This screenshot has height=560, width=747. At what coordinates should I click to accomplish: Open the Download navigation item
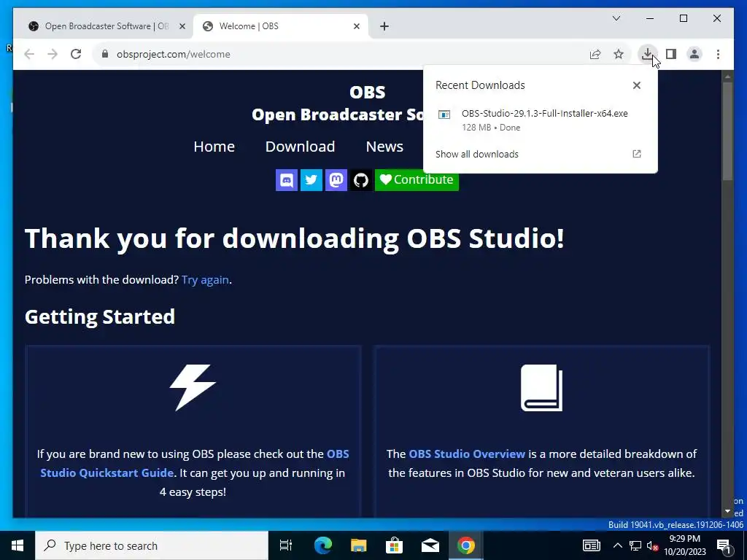pyautogui.click(x=300, y=147)
